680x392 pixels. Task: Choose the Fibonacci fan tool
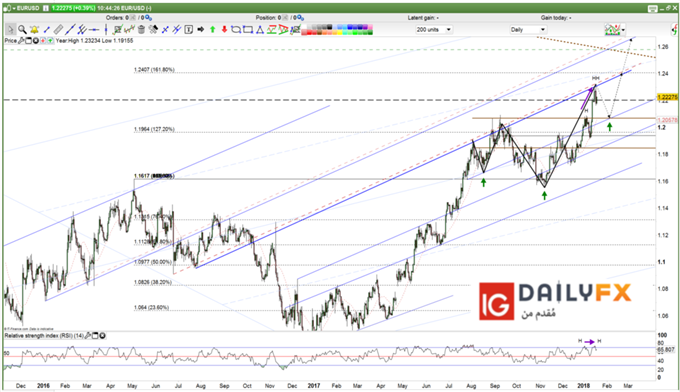pos(283,29)
